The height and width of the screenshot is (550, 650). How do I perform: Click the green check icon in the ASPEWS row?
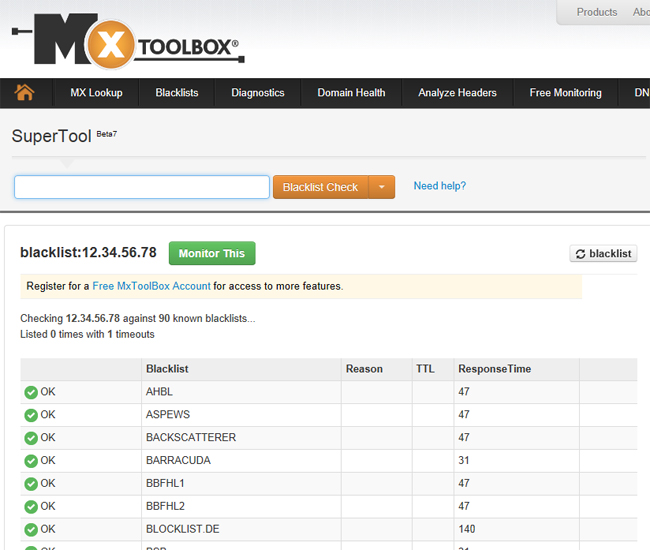(x=31, y=415)
